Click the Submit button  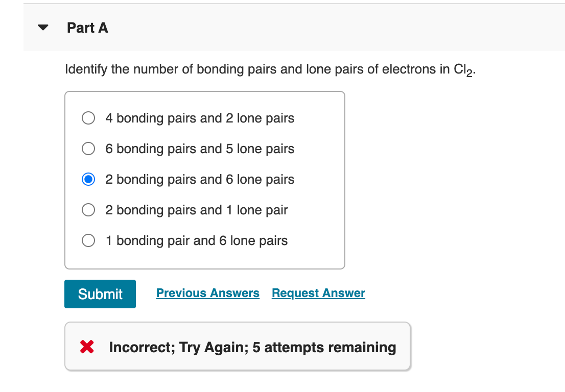(100, 294)
